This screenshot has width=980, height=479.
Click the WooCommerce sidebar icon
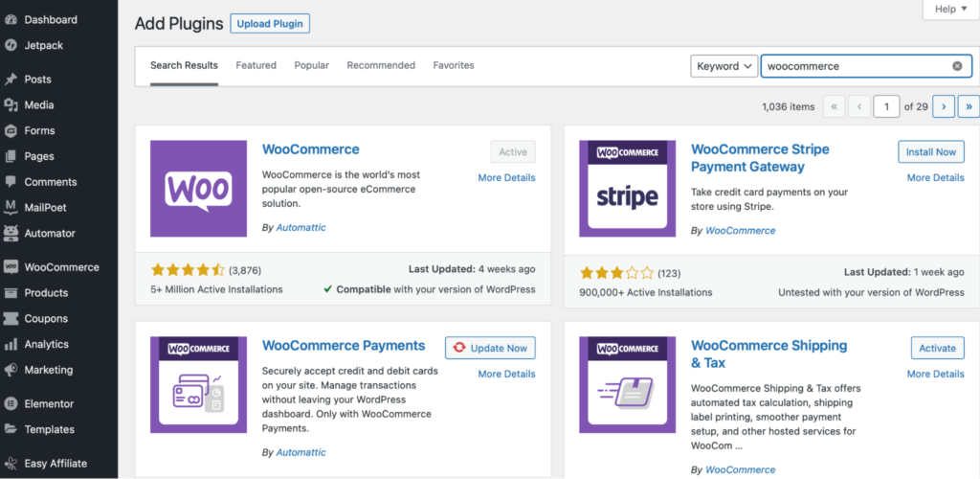(x=11, y=267)
